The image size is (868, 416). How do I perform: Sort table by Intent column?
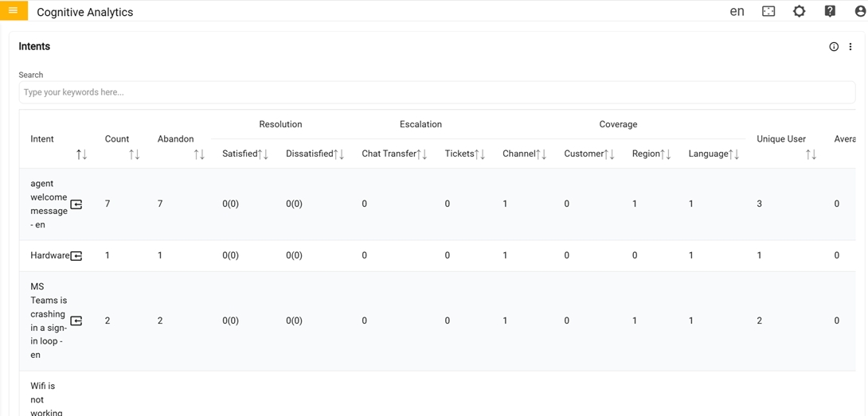pyautogui.click(x=81, y=154)
